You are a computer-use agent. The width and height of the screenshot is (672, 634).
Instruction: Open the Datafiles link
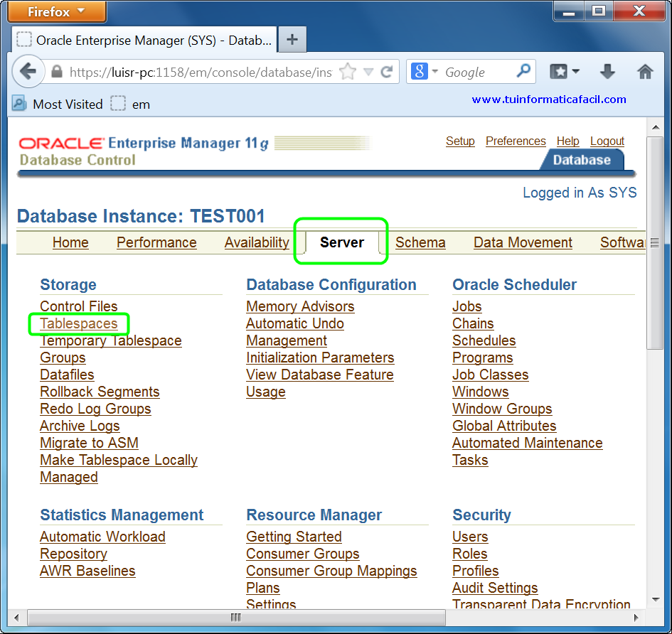[x=67, y=375]
